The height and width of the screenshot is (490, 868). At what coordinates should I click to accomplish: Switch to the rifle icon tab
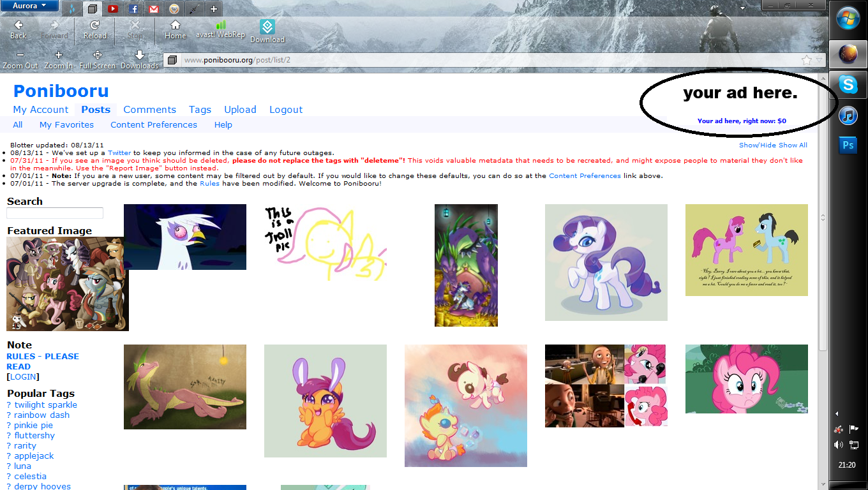pyautogui.click(x=194, y=9)
